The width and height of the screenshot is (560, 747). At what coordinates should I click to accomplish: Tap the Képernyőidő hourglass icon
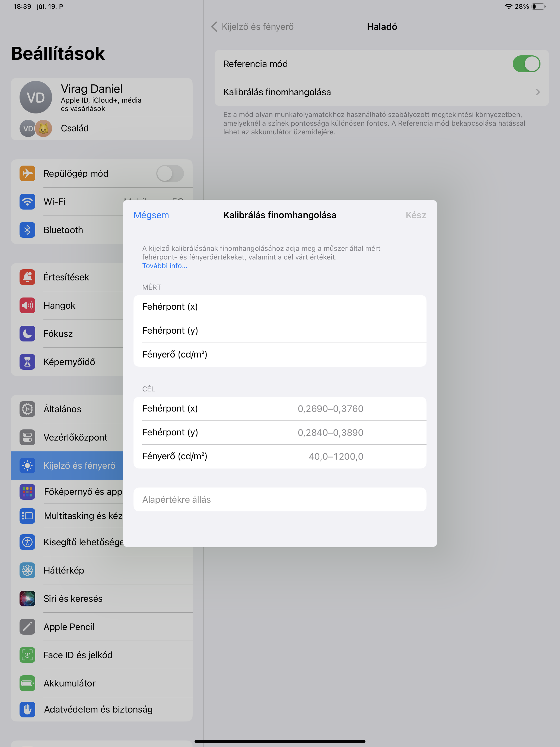pyautogui.click(x=27, y=362)
